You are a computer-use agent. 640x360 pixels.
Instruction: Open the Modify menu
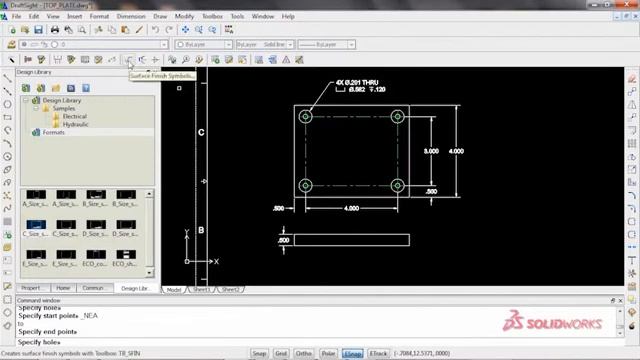click(184, 16)
